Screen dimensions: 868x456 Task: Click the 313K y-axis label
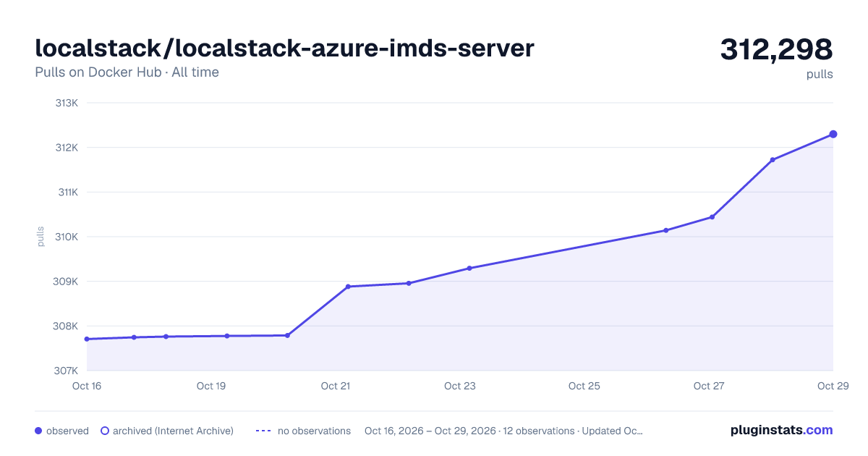[x=67, y=103]
